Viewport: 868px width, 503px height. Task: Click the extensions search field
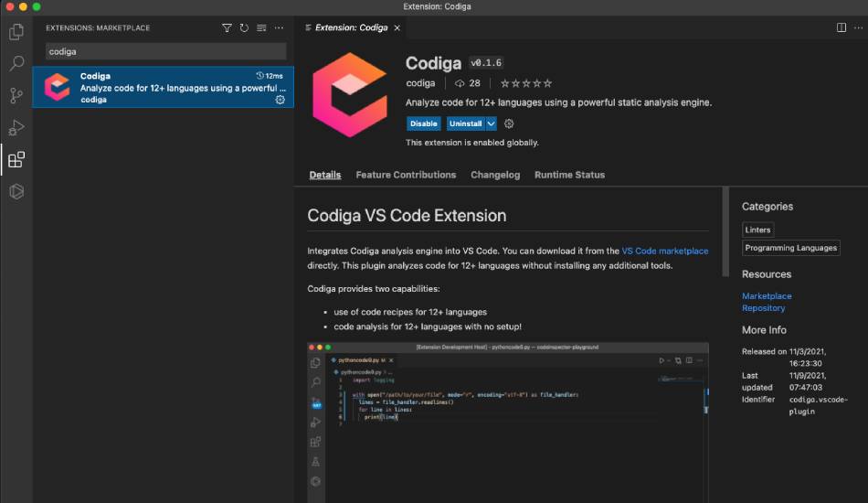coord(166,51)
